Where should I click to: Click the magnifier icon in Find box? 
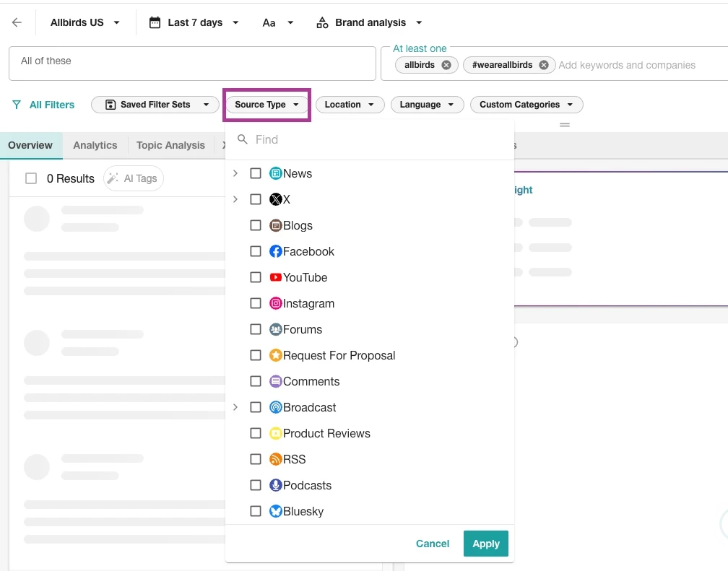pyautogui.click(x=243, y=139)
